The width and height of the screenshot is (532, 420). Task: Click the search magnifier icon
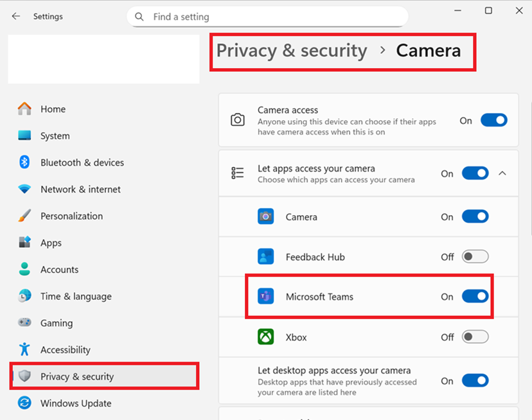[139, 16]
